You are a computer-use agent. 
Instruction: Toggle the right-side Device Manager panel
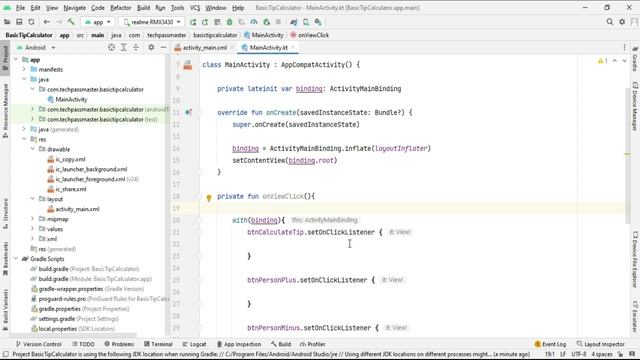(x=635, y=107)
